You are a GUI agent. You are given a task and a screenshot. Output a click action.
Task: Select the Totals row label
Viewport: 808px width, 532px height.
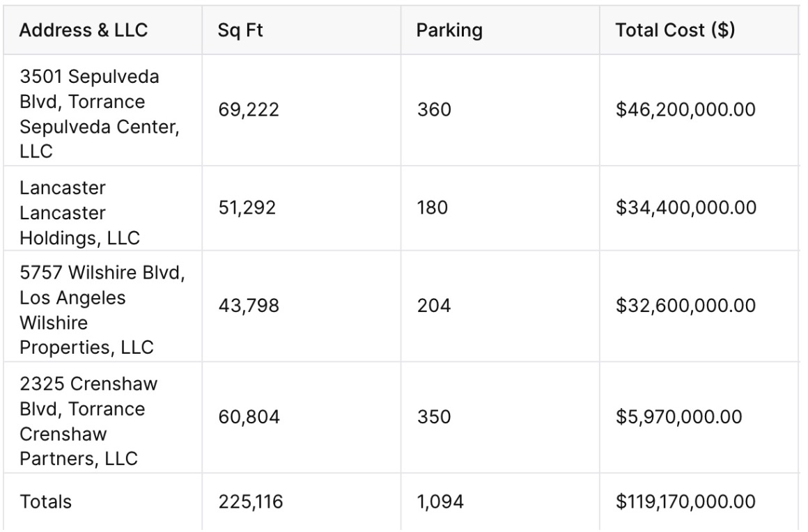(45, 501)
